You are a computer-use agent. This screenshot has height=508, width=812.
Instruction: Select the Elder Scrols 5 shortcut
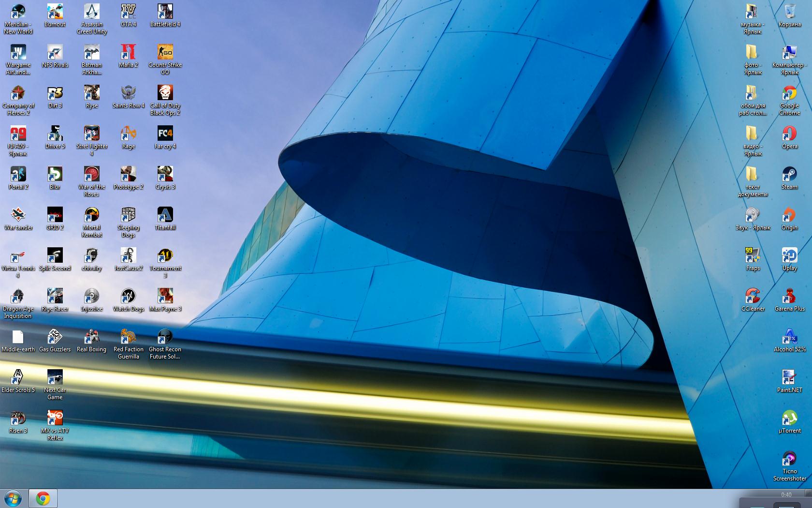pos(18,381)
